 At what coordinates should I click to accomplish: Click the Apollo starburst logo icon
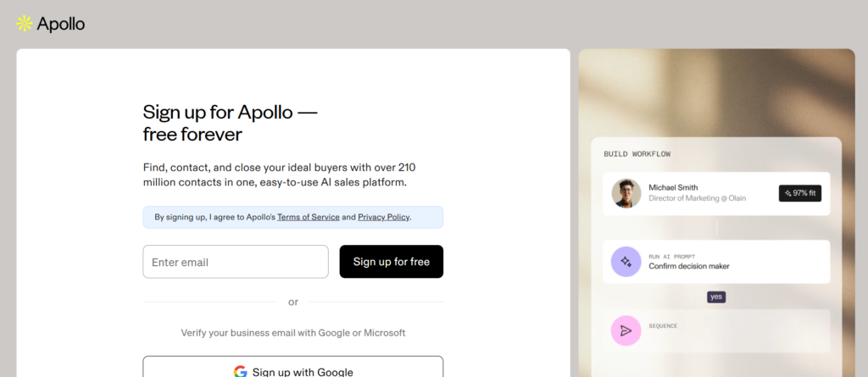[25, 24]
